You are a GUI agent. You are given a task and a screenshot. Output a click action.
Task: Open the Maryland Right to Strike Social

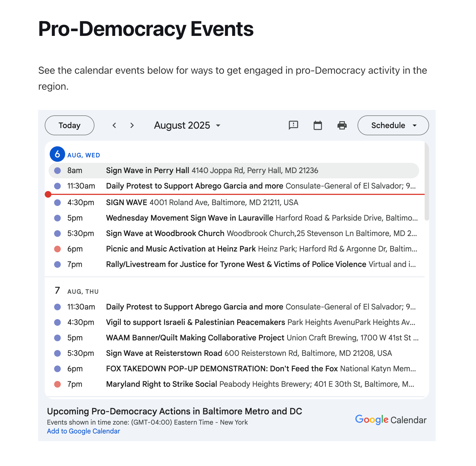162,384
